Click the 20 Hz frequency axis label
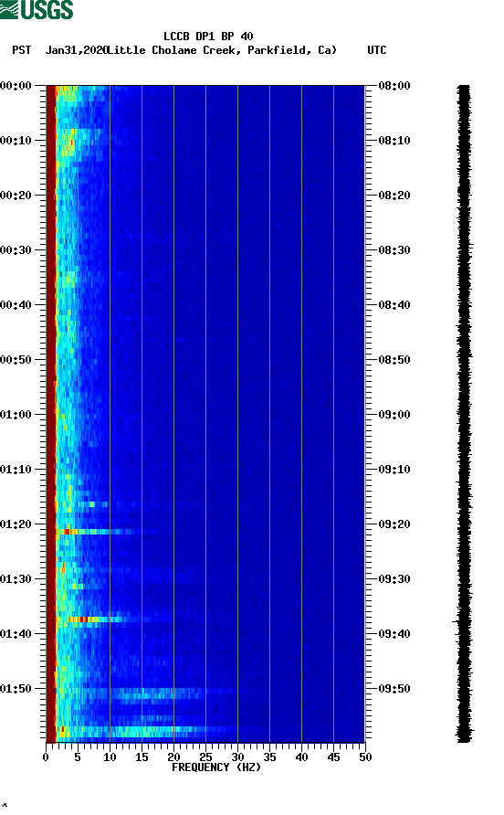The height and width of the screenshot is (815, 504). (173, 757)
